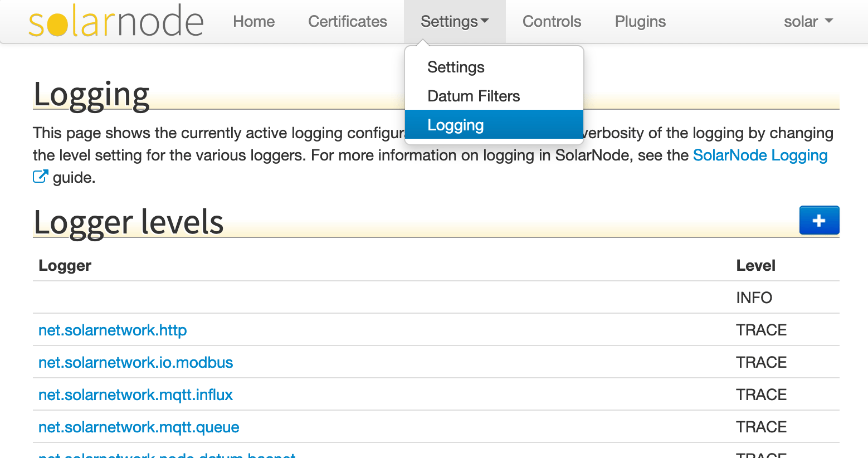Click the net.solarnetwork.http logger link
This screenshot has width=868, height=458.
coord(113,330)
